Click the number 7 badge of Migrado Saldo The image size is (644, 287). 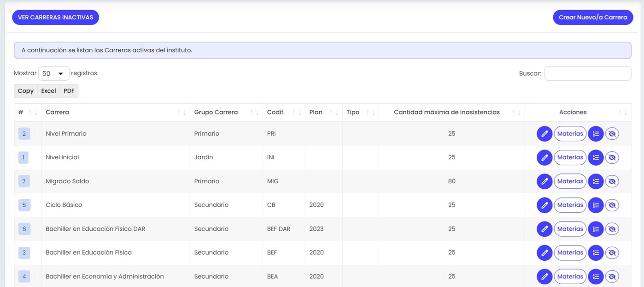click(24, 181)
